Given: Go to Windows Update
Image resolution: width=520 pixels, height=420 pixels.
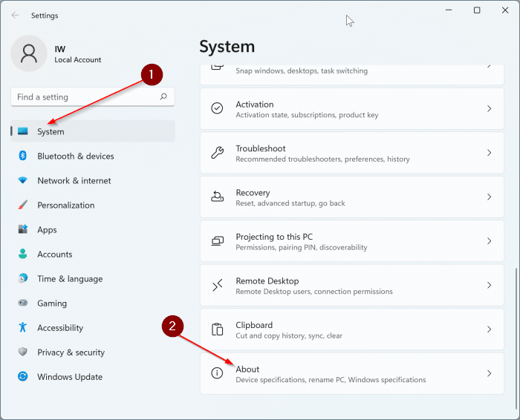Looking at the screenshot, I should (x=93, y=377).
